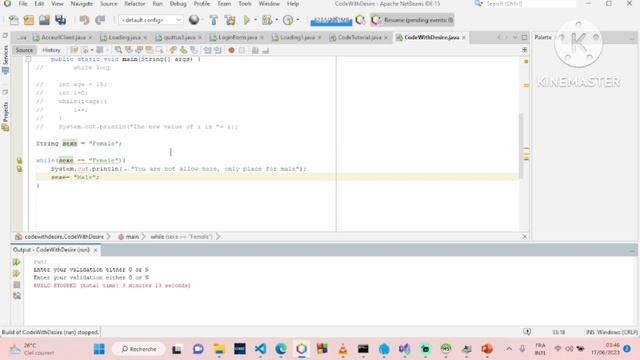
Task: Click the Save All toolbar icon
Action: tap(60, 20)
